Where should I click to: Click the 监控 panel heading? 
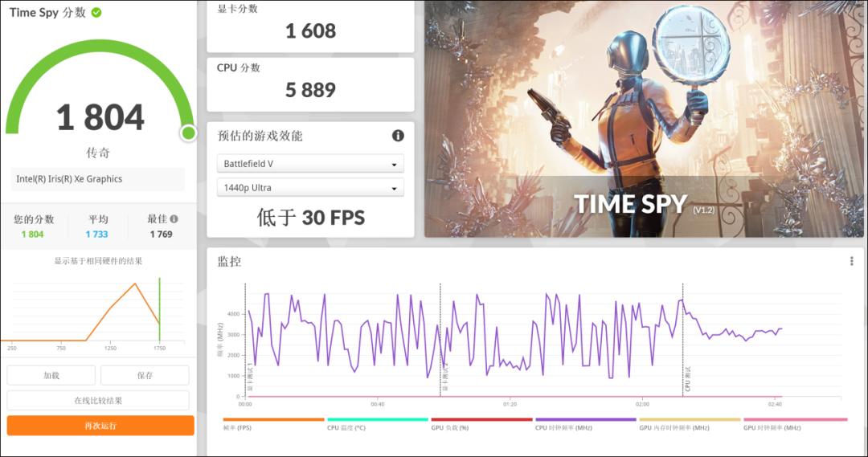(229, 261)
